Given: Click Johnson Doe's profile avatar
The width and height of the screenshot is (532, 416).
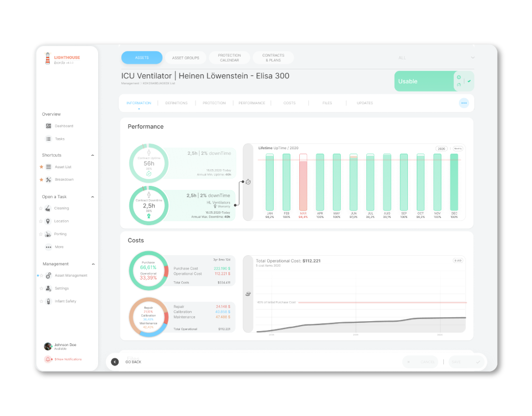Looking at the screenshot, I should tap(48, 346).
